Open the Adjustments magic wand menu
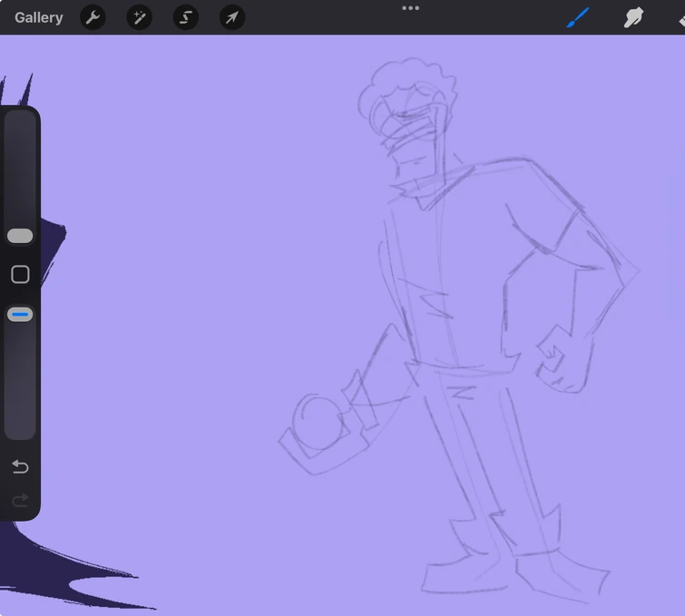 click(139, 17)
